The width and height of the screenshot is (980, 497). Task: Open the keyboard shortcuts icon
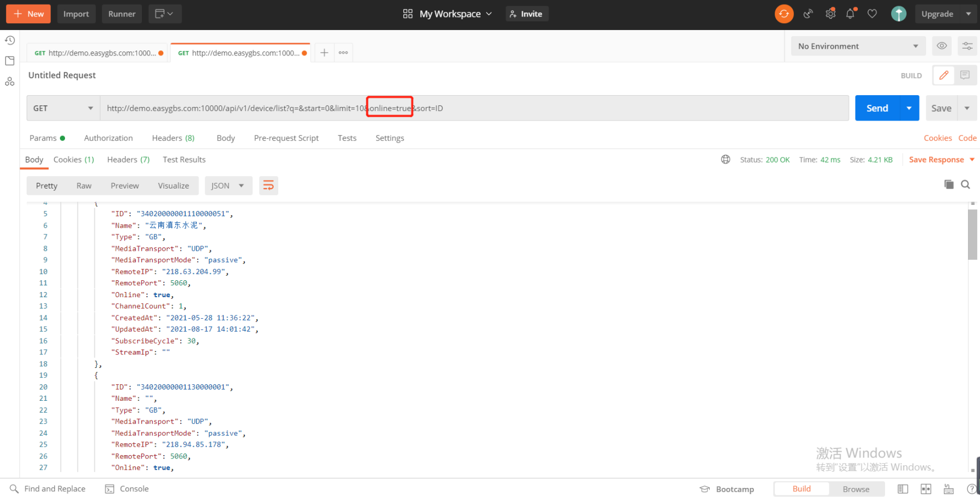coord(949,489)
